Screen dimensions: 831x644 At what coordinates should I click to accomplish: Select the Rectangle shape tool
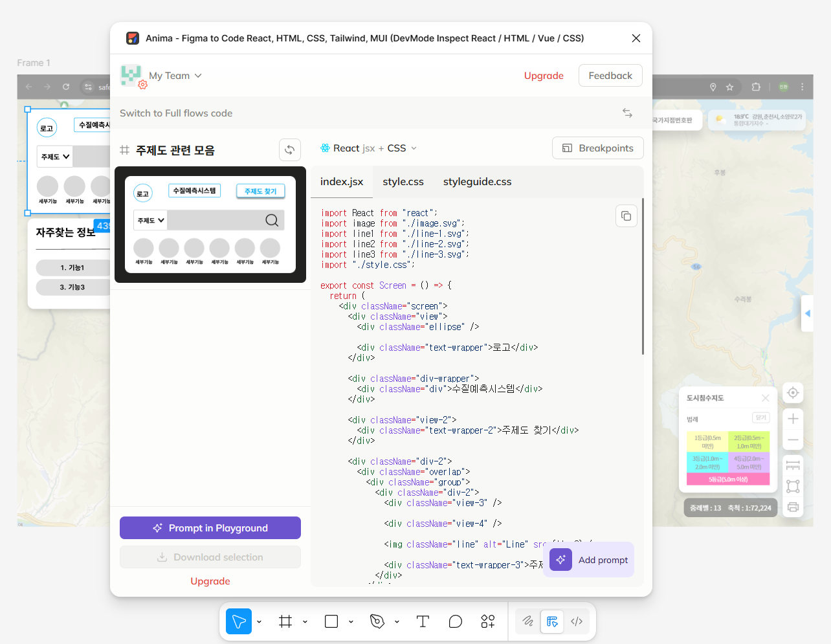[331, 621]
